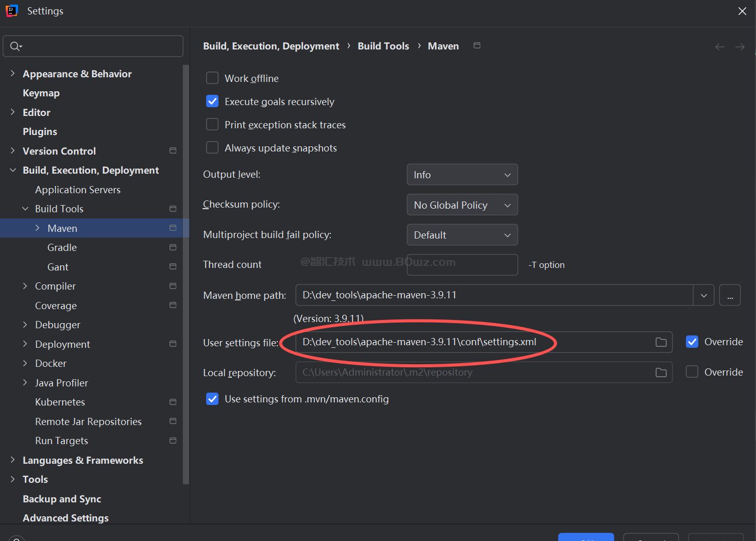Uncheck Execute goals recursively
This screenshot has width=756, height=541.
(x=212, y=101)
